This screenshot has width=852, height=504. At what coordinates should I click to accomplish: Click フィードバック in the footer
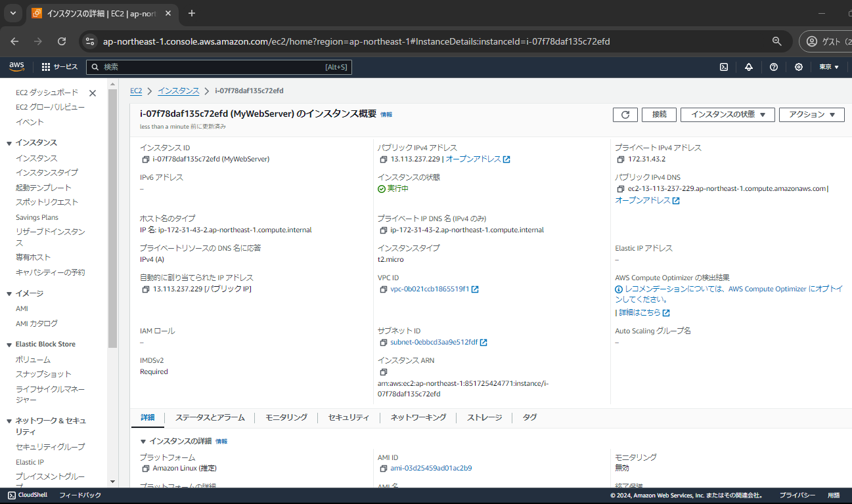coord(80,495)
